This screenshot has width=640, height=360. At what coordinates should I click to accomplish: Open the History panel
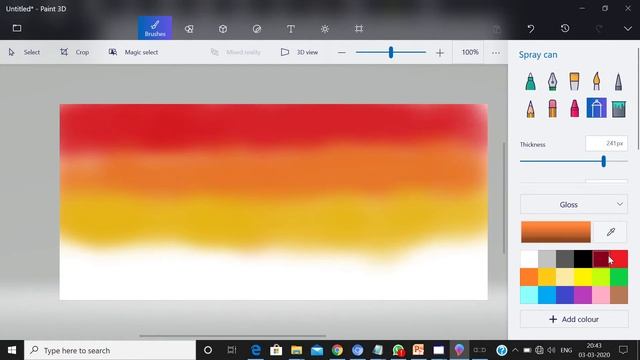565,29
